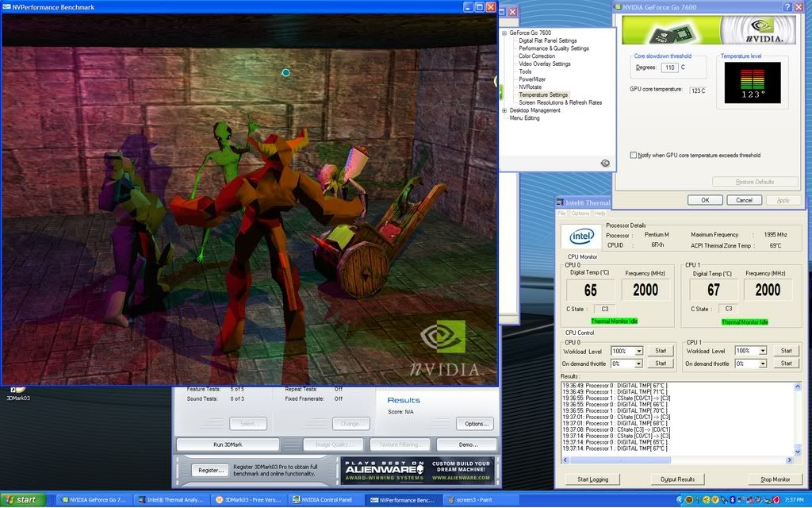Collapse the GeForce Go 7600 tree node
This screenshot has height=508, width=812.
(504, 33)
